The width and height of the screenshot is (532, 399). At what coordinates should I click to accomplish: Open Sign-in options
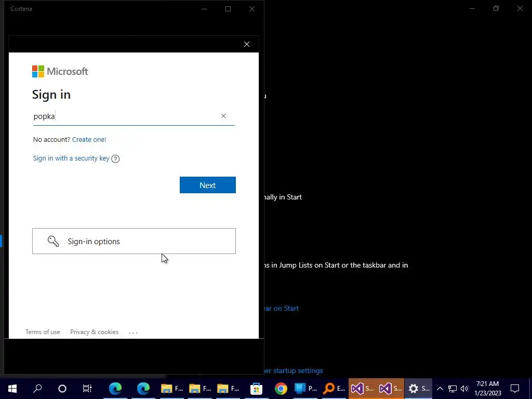tap(134, 241)
